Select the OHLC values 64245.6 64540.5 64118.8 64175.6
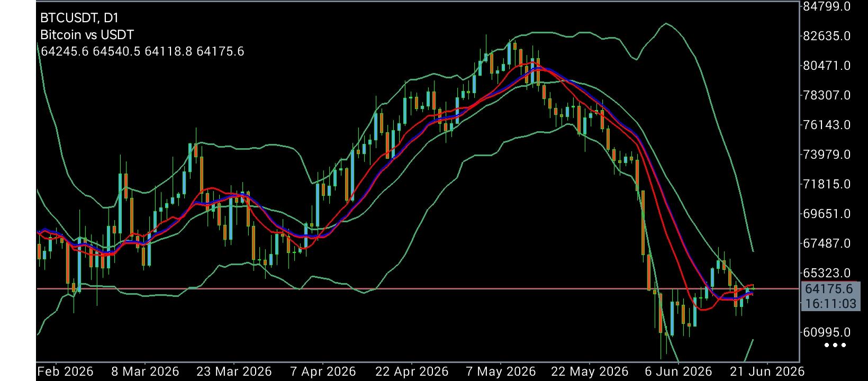This screenshot has height=381, width=868. pos(142,51)
